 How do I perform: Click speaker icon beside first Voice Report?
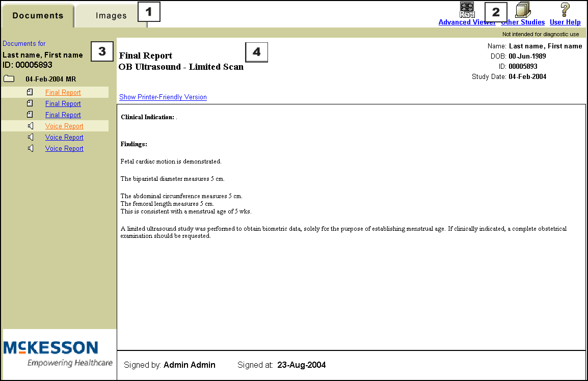31,126
